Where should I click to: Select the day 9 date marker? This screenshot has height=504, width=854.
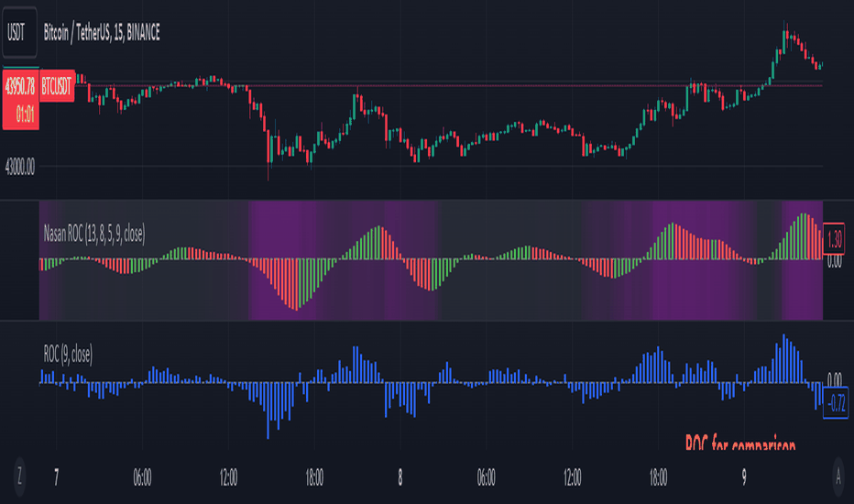(x=744, y=477)
